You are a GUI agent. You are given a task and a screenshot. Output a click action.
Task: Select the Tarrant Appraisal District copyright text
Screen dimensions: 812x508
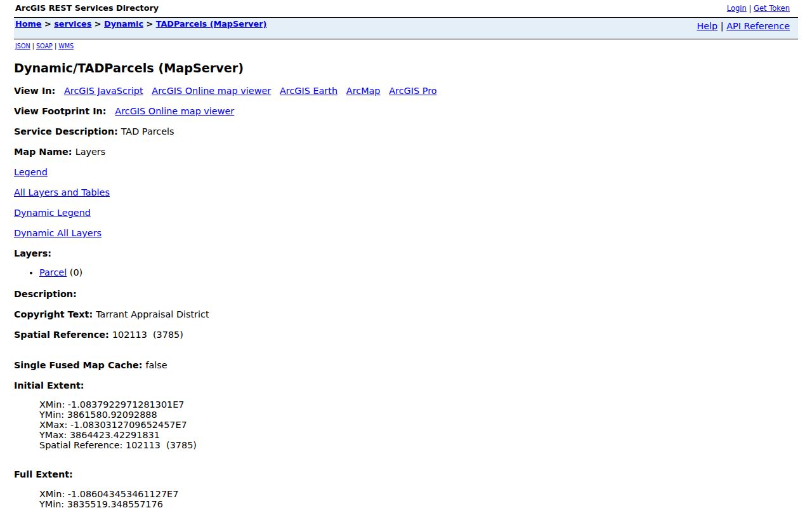(x=152, y=314)
